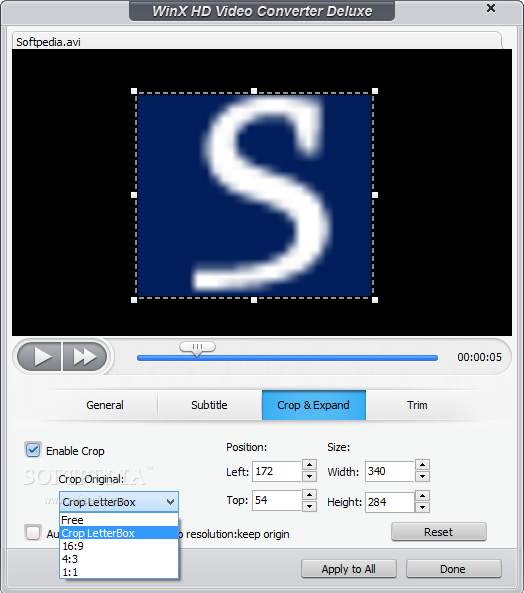Image resolution: width=524 pixels, height=593 pixels.
Task: Click the Softpedia.avi file name
Action: [x=48, y=42]
